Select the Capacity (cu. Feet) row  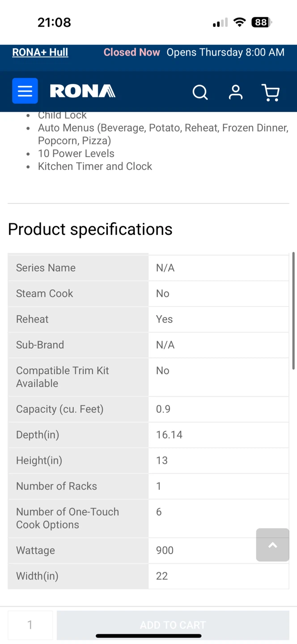[x=148, y=409]
